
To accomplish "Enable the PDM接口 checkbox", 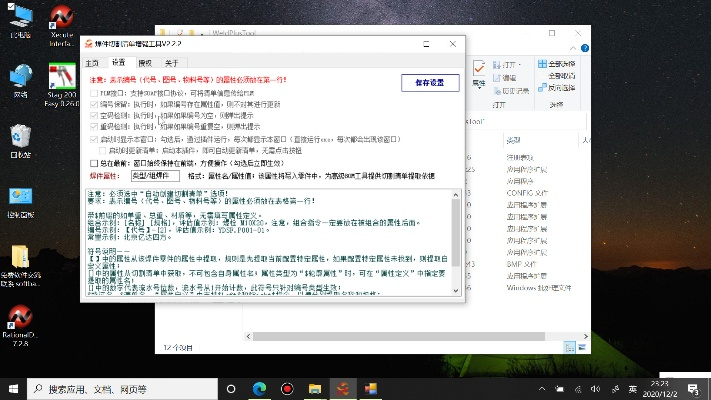I will click(x=93, y=93).
